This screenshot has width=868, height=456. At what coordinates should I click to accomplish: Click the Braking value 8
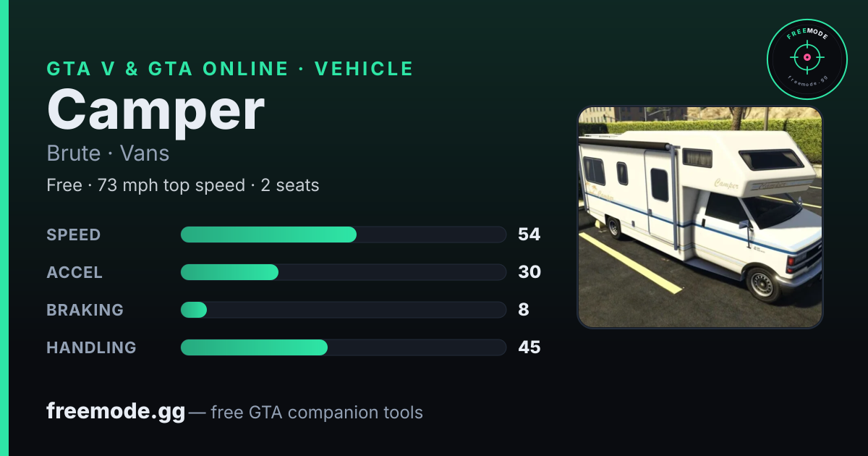pos(524,310)
